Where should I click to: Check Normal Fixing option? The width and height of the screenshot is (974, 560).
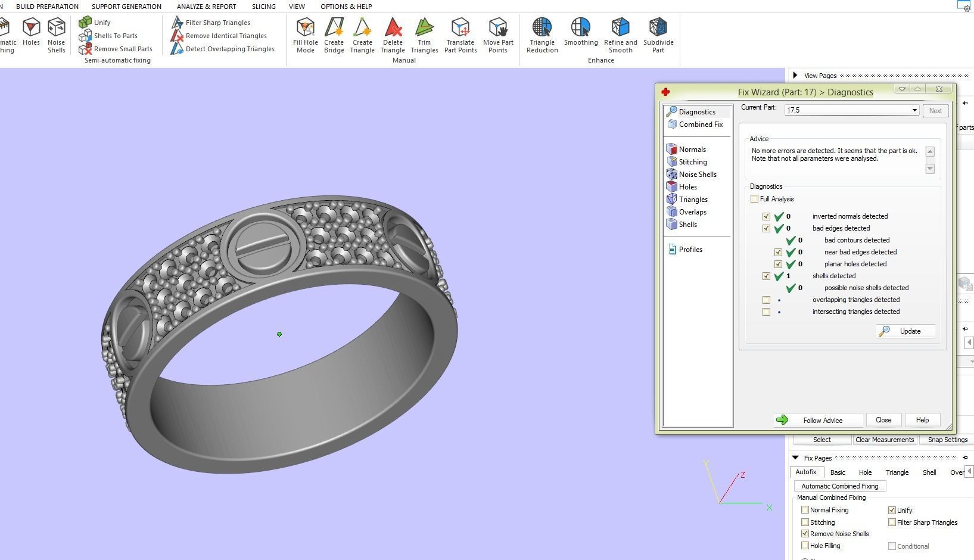coord(805,510)
